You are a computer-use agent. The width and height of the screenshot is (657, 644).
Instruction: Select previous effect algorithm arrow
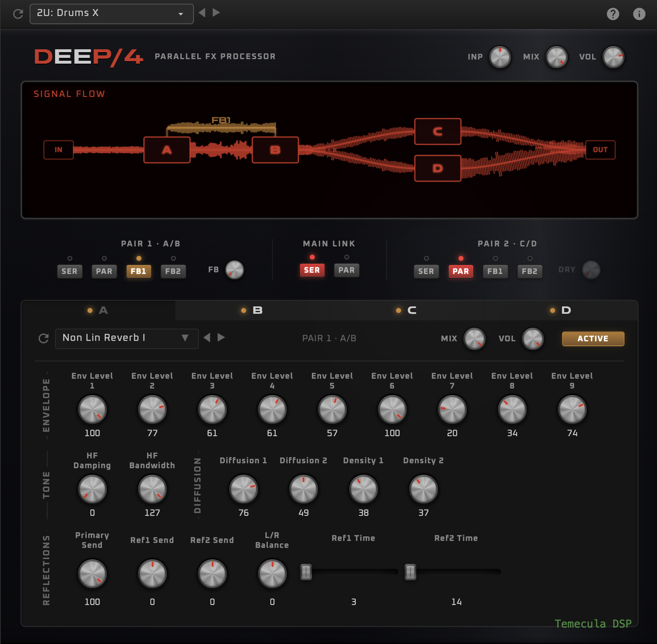(x=207, y=338)
